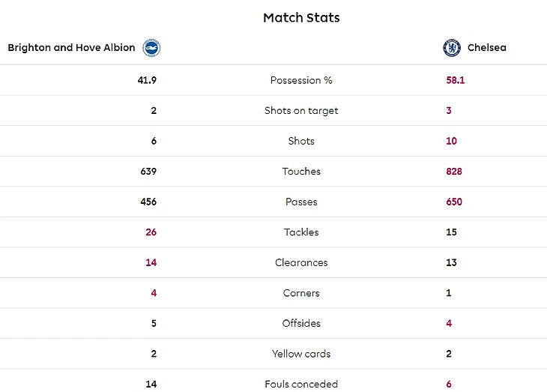The width and height of the screenshot is (547, 392).
Task: Click the Chelsea club crest icon
Action: (452, 48)
